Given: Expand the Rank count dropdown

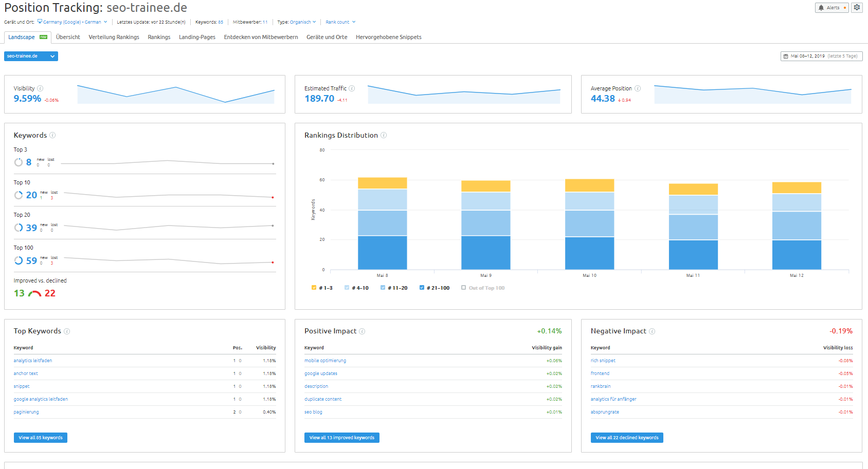Looking at the screenshot, I should click(x=339, y=22).
